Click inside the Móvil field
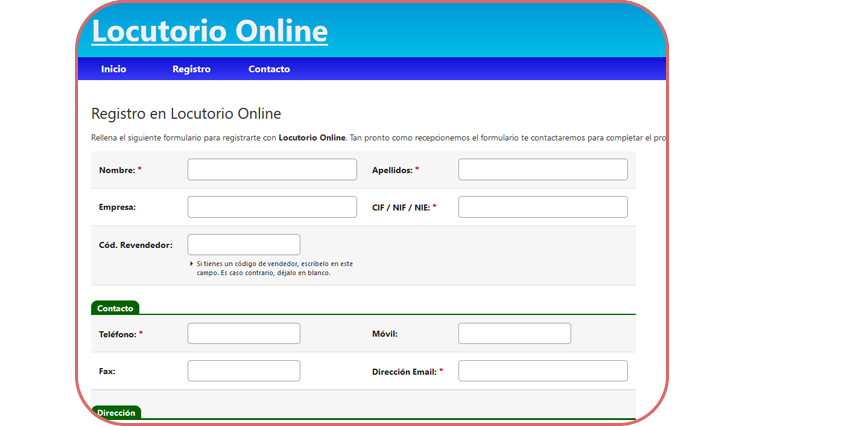Image resolution: width=857 pixels, height=426 pixels. [514, 334]
